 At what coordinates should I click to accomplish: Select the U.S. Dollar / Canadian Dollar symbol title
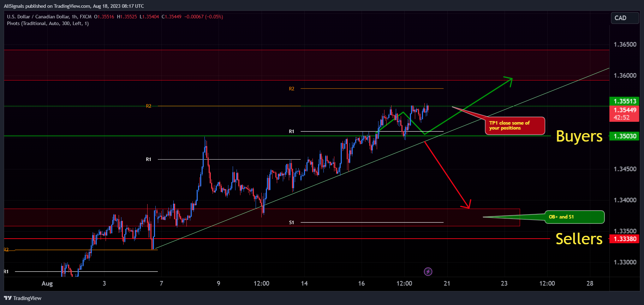click(49, 17)
